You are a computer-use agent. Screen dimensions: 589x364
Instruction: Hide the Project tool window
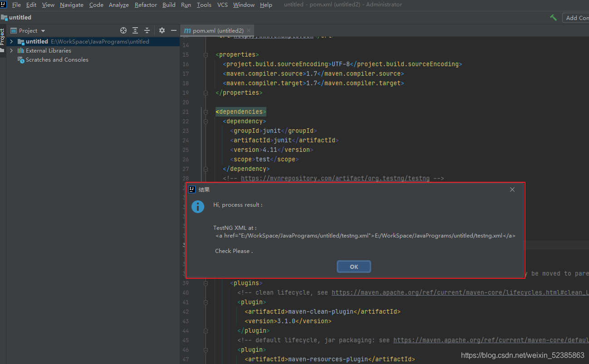coord(173,30)
